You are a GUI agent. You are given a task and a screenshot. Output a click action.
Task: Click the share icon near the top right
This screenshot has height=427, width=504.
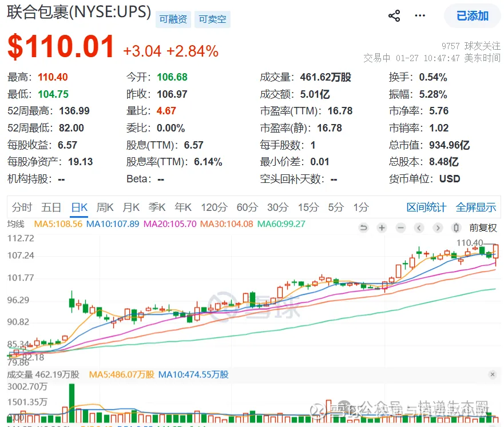394,16
